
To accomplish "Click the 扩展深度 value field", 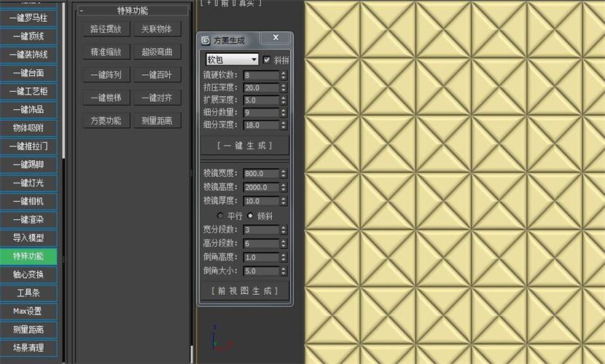I will pyautogui.click(x=261, y=100).
